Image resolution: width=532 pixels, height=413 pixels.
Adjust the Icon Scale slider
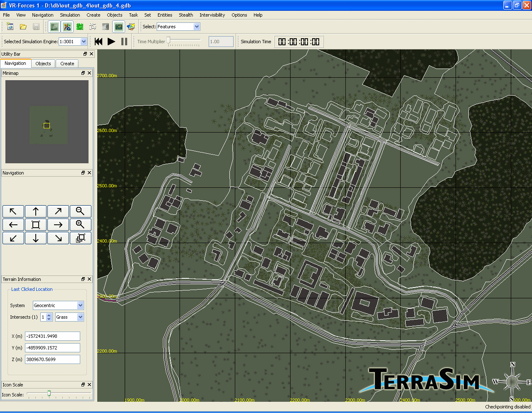click(49, 393)
